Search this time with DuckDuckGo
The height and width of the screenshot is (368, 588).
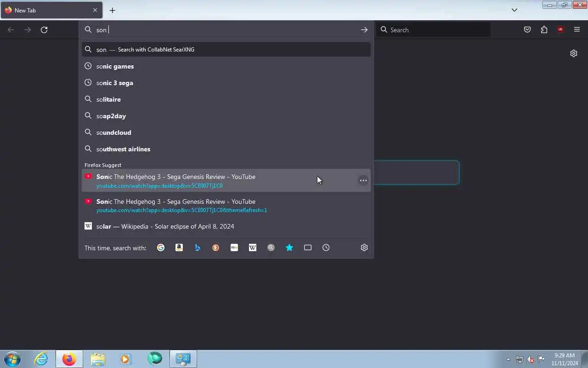(x=216, y=247)
